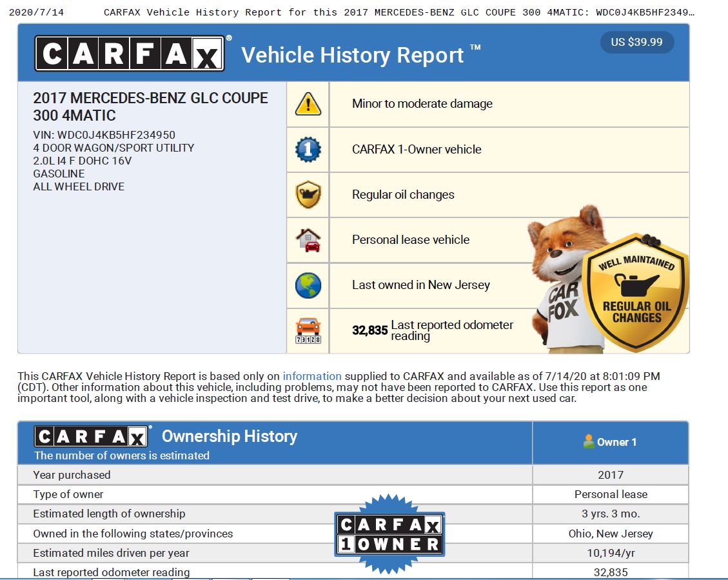
Task: Click the 2020/7/14 date in page header
Action: tap(36, 12)
